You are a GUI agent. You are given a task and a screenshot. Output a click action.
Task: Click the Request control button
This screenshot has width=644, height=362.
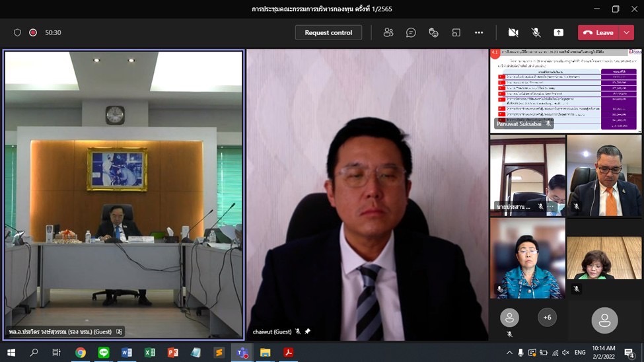[x=328, y=32]
